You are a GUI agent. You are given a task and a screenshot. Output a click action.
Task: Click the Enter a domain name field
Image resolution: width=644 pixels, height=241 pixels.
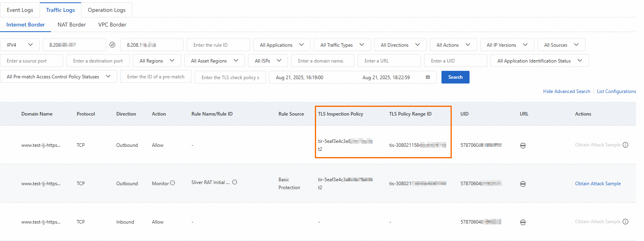click(x=323, y=61)
